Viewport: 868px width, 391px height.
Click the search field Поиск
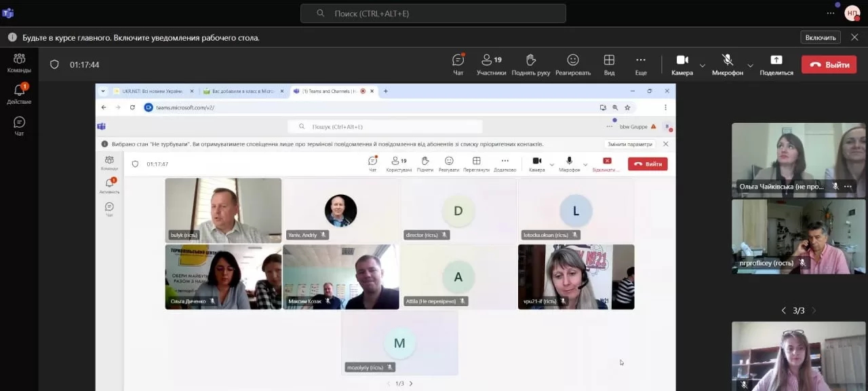[x=433, y=14]
